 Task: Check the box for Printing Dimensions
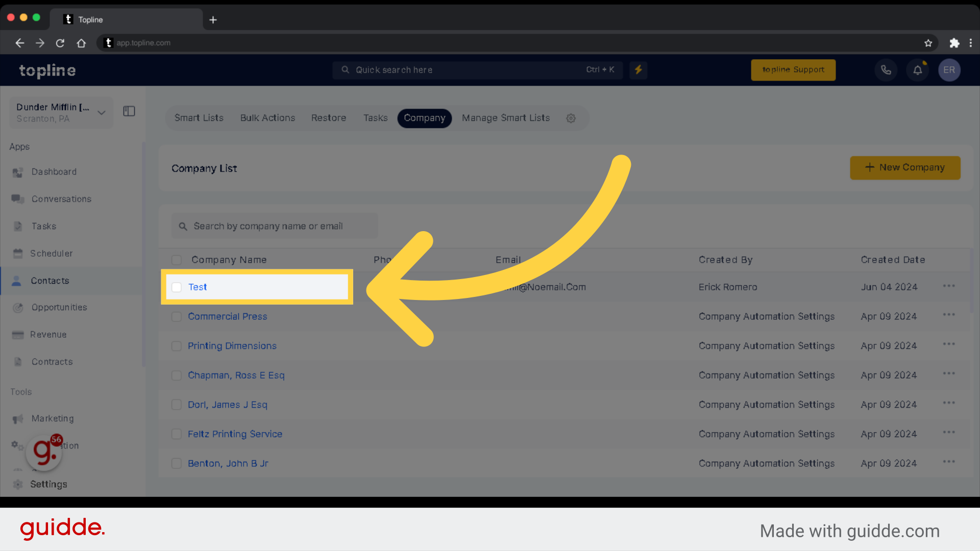tap(177, 346)
